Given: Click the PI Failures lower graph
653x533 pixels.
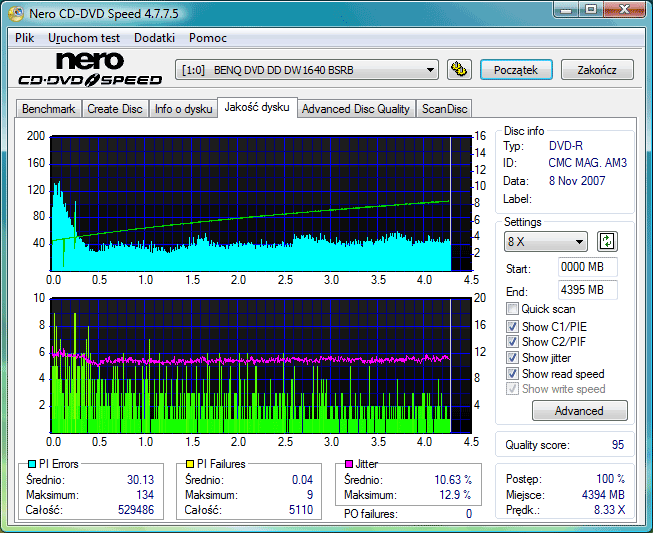Looking at the screenshot, I should click(x=261, y=366).
